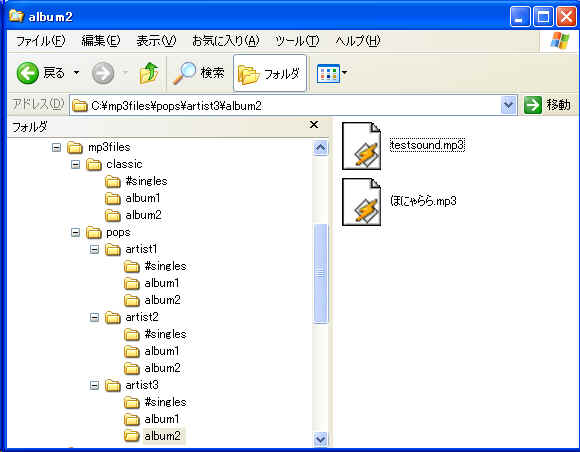
Task: Collapse the classic folder in the tree
Action: [75, 164]
